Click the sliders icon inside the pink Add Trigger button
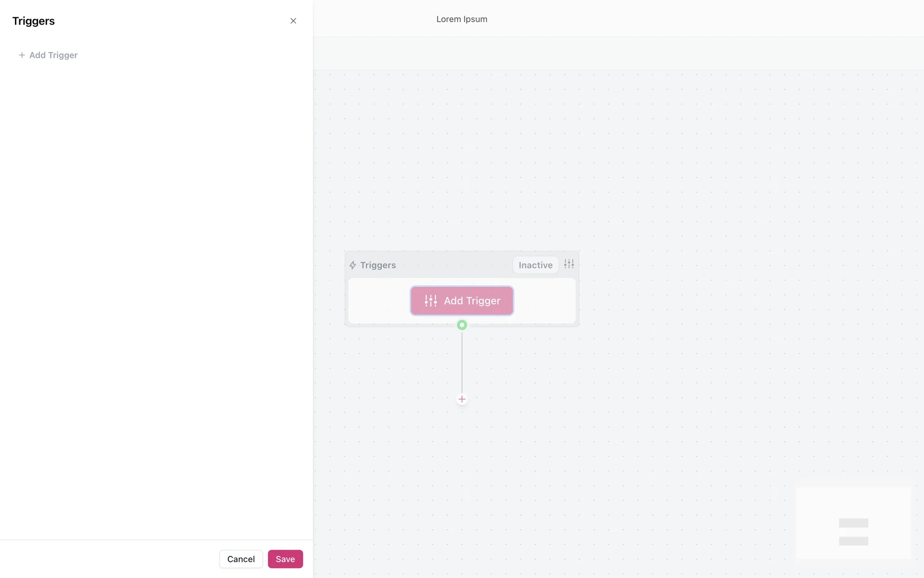This screenshot has width=924, height=578. point(431,301)
